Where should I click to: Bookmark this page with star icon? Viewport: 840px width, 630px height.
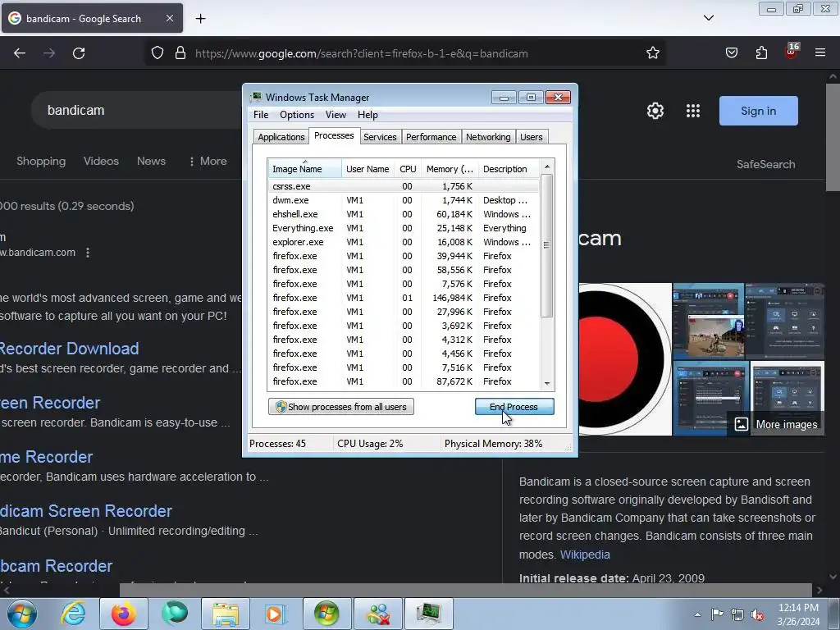[x=652, y=53]
